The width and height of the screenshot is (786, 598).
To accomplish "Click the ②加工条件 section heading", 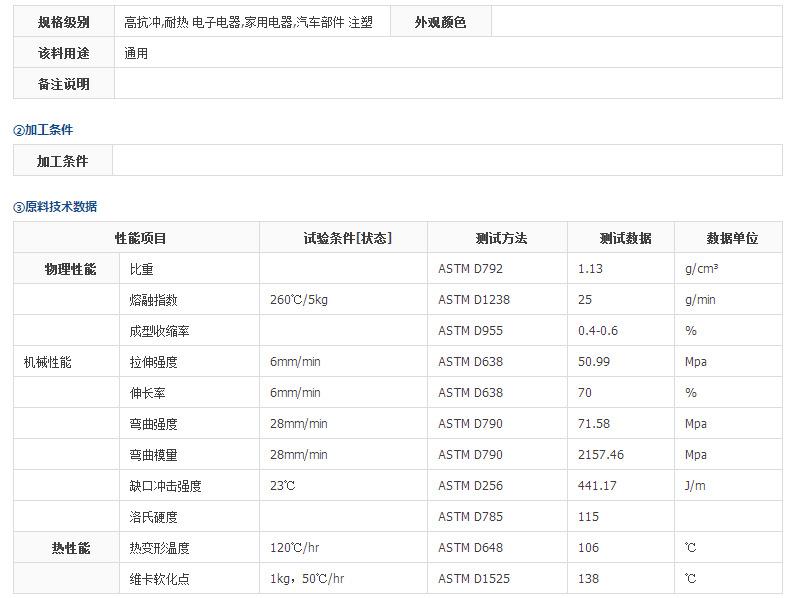I will [x=43, y=130].
